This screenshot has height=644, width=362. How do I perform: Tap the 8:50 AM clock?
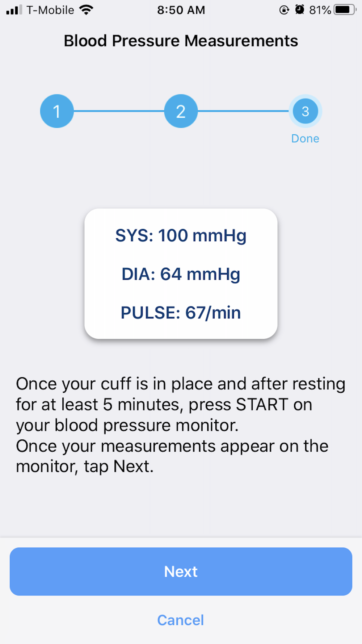181,10
